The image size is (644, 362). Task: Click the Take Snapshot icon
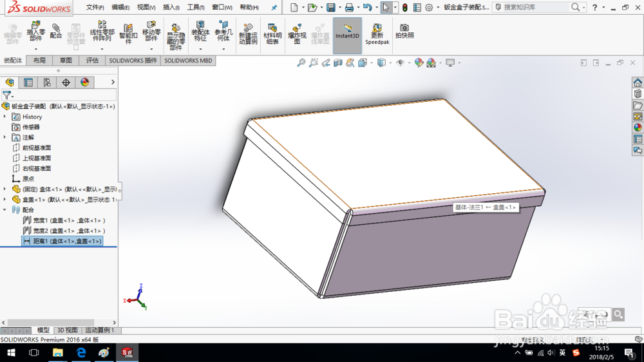[x=404, y=31]
